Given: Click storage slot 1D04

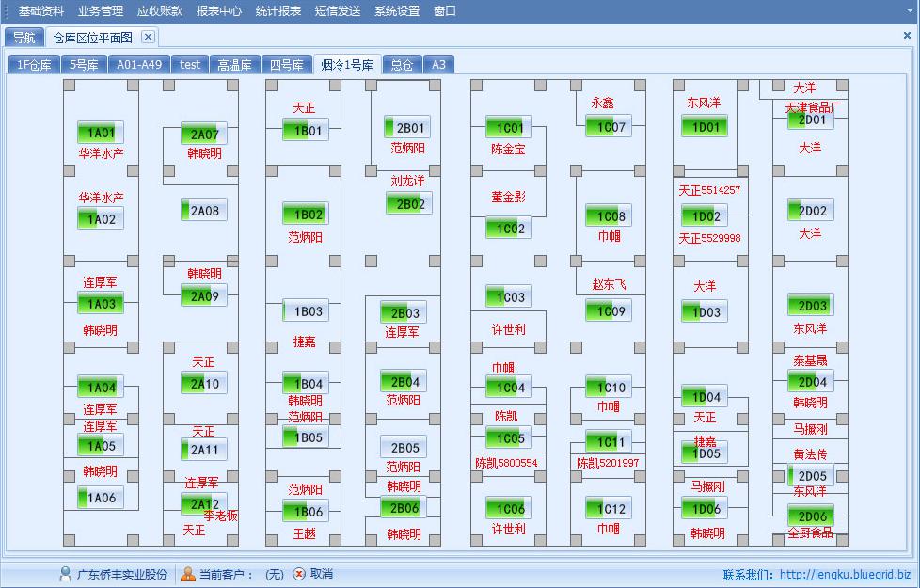Looking at the screenshot, I should tap(705, 397).
